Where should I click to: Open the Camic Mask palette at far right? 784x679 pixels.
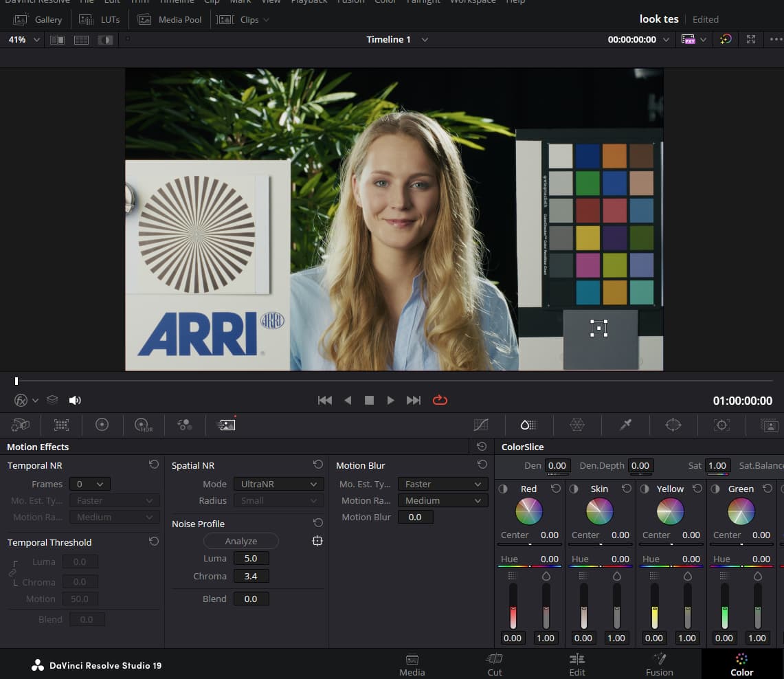click(x=768, y=425)
